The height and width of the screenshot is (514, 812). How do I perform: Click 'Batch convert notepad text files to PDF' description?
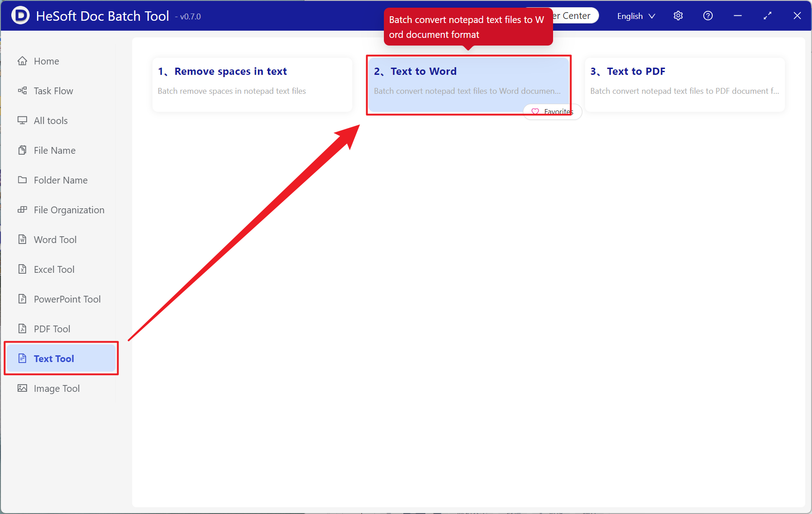(x=685, y=91)
